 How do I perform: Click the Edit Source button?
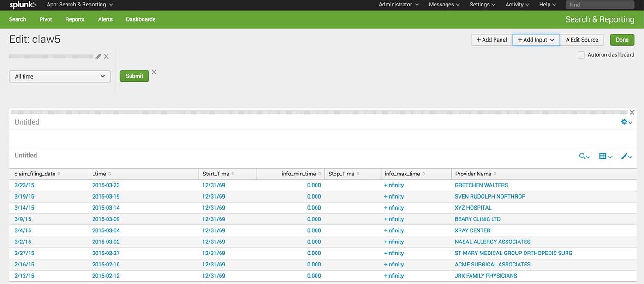pos(582,40)
